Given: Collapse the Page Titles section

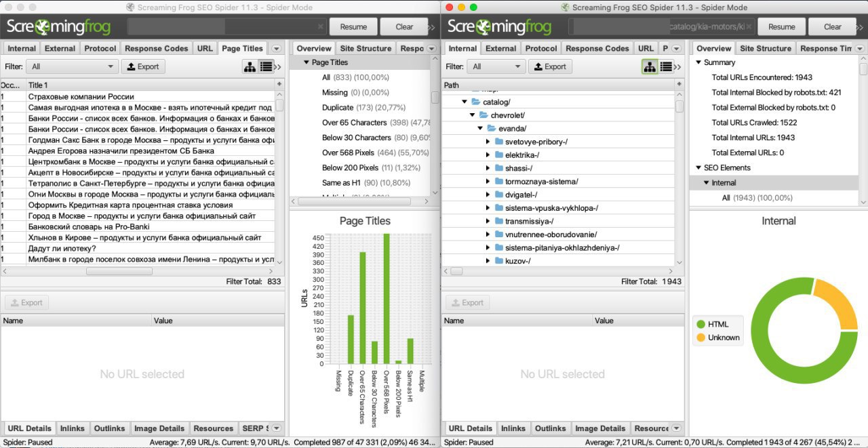Looking at the screenshot, I should (306, 62).
